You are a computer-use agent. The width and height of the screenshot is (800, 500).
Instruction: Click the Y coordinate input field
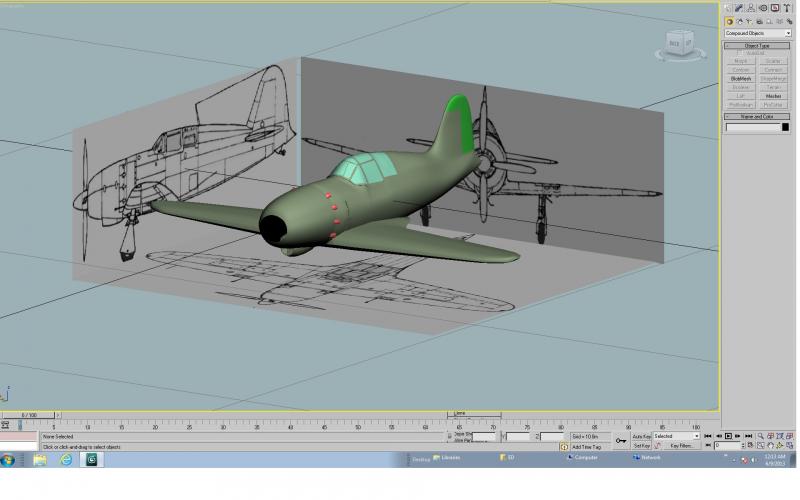pyautogui.click(x=518, y=437)
